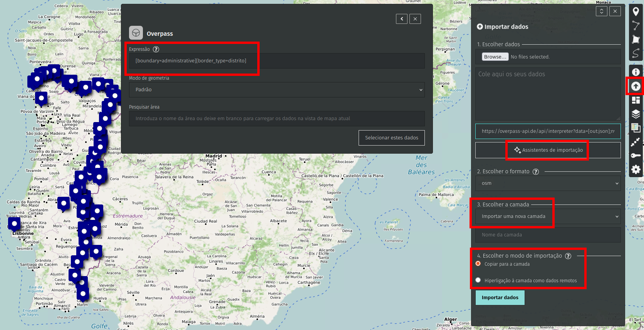Viewport: 644px width, 330px height.
Task: Click the import data upload icon
Action: click(636, 86)
